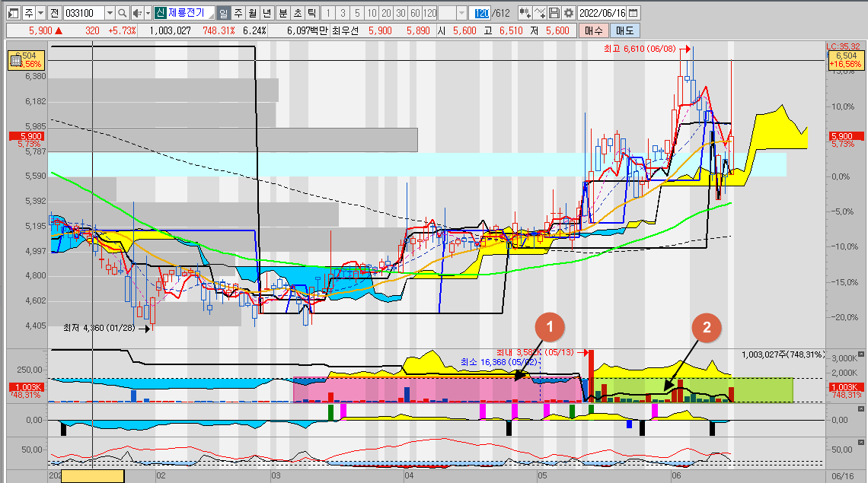Viewport: 868px width, 483px height.
Task: Click the green 신 badge icon
Action: 160,13
